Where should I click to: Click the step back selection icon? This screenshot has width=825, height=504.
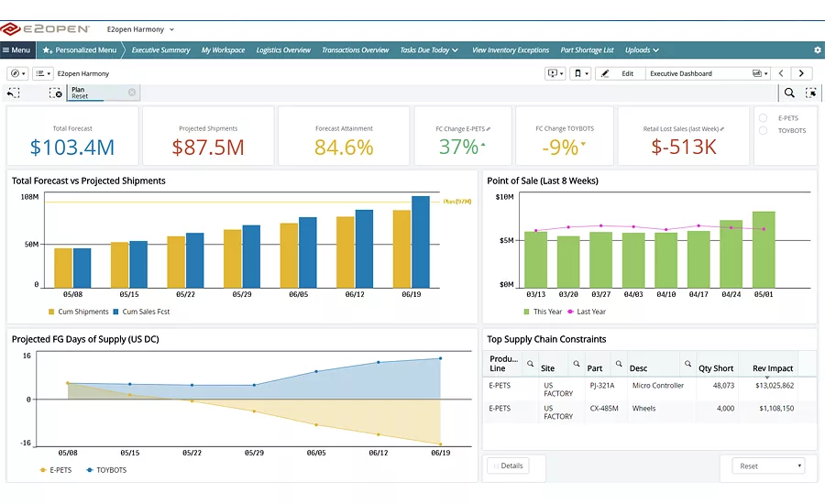[x=13, y=93]
